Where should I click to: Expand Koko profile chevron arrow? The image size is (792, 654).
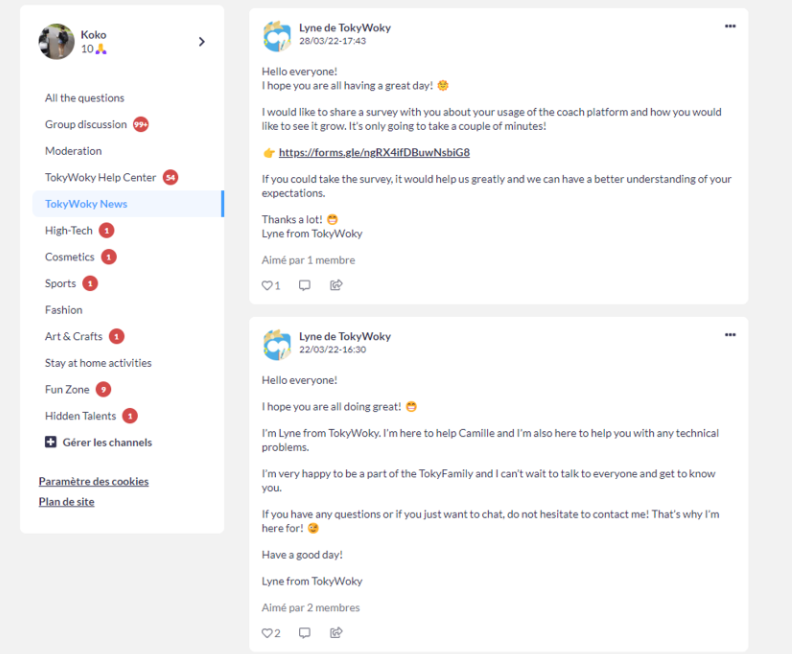click(201, 42)
